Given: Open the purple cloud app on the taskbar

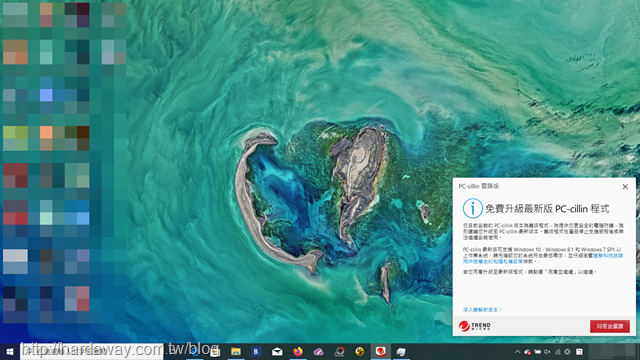Looking at the screenshot, I should pos(318,351).
